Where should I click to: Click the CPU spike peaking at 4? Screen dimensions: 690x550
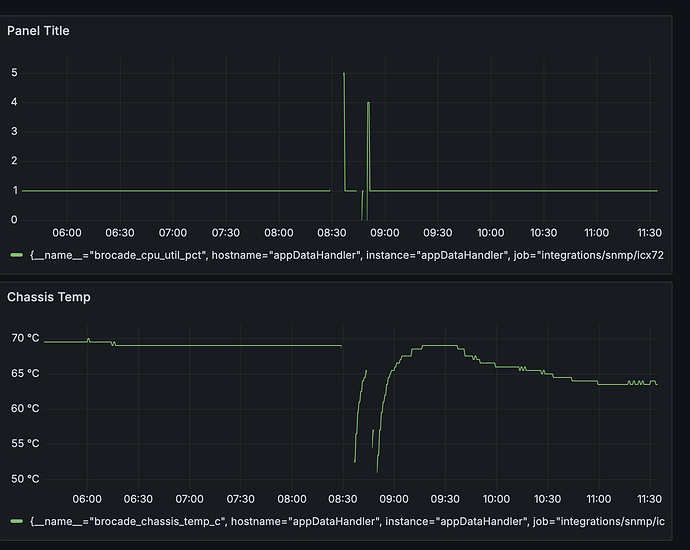(x=368, y=103)
